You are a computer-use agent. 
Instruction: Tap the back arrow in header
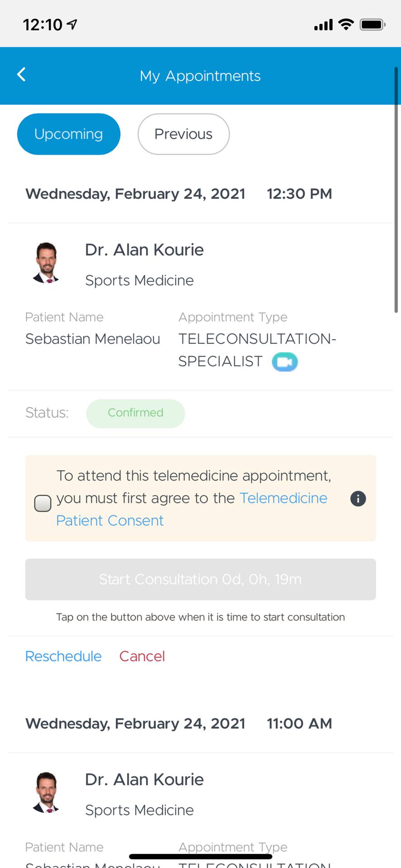21,75
